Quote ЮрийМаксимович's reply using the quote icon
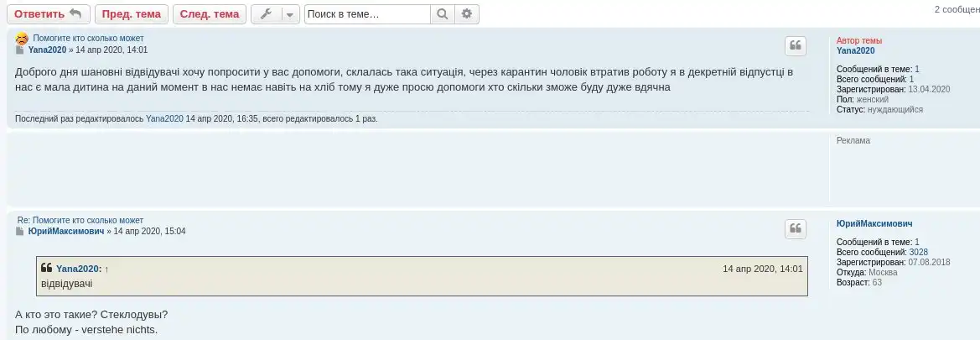The image size is (980, 340). (x=795, y=229)
